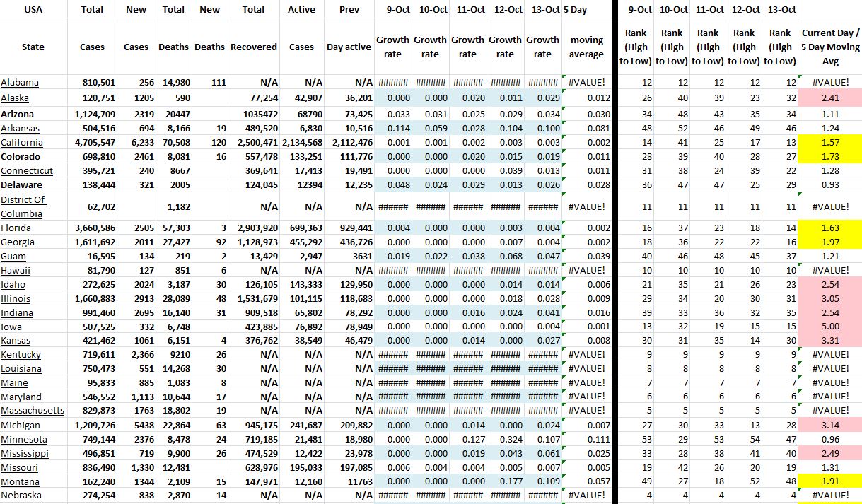Select the pink highlighted 5.00 cell for Iowa
Viewport: 862px width, 504px height.
(x=830, y=327)
